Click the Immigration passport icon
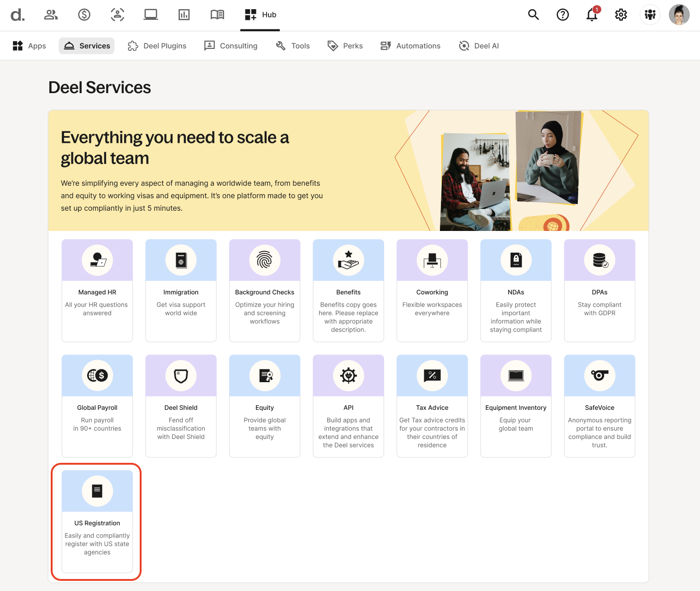Viewport: 700px width, 591px height. [x=181, y=260]
